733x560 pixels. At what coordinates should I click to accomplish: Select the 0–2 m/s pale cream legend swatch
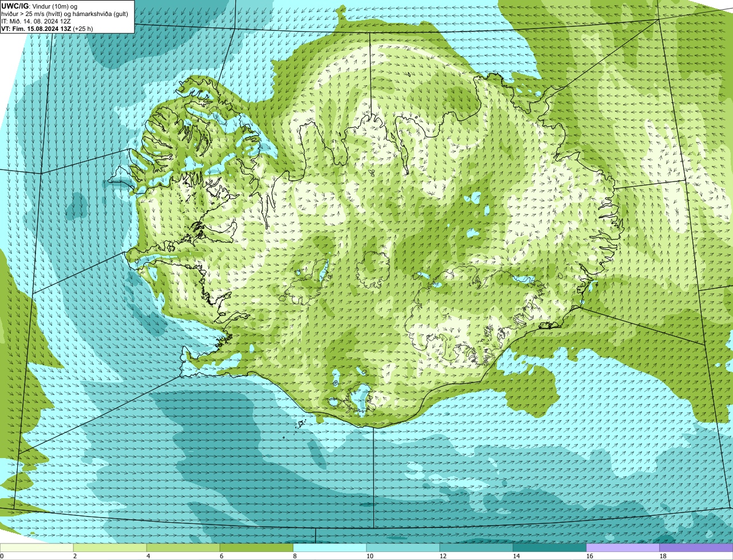(37, 547)
